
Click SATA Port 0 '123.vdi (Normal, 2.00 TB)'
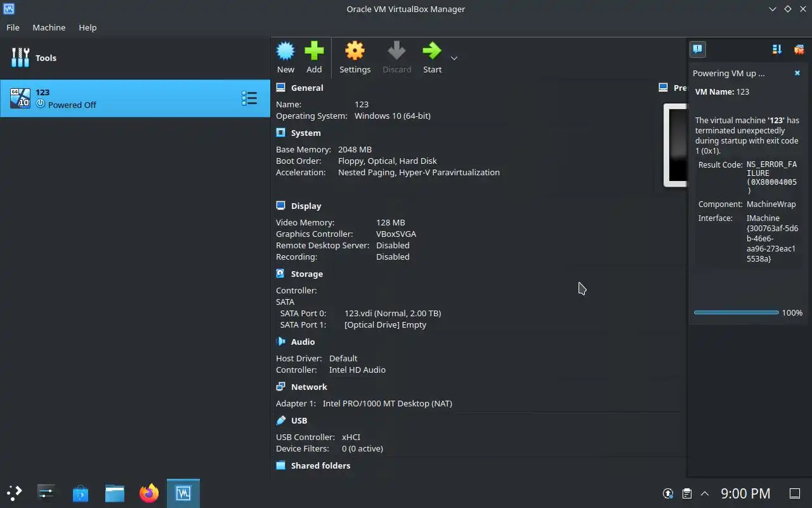tap(393, 313)
